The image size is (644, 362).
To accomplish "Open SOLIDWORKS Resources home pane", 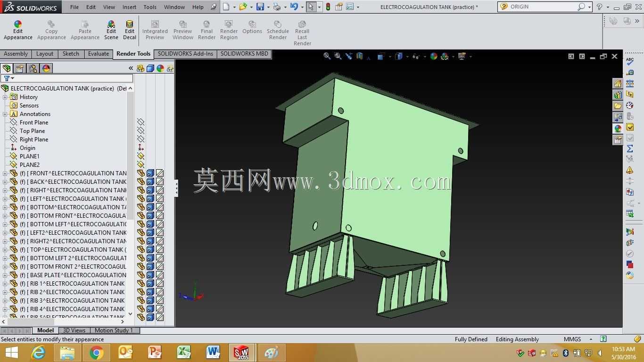I will (618, 83).
